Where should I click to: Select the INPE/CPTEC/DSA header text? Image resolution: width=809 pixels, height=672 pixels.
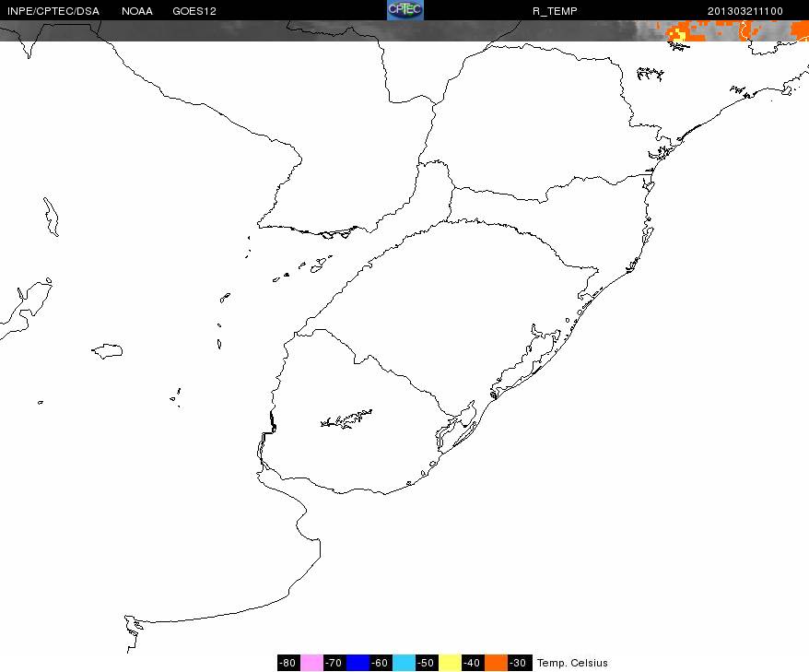(x=53, y=11)
